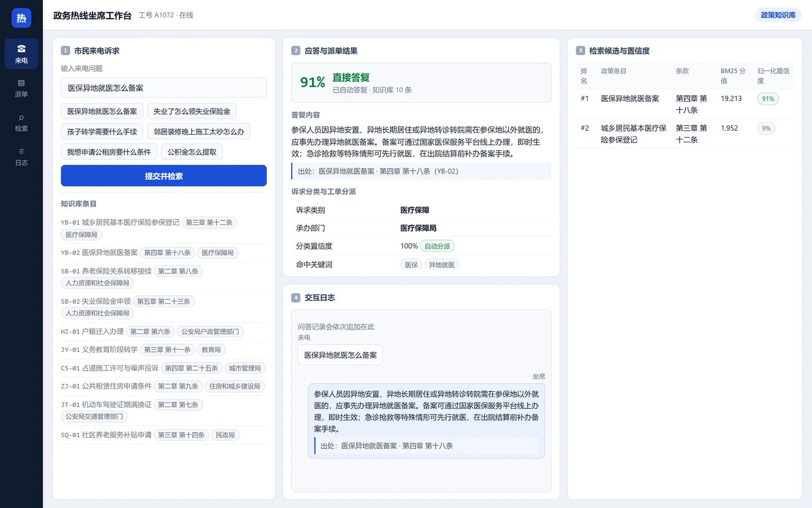
Task: Click the 城市管理局 tag on CS-01
Action: pos(245,368)
